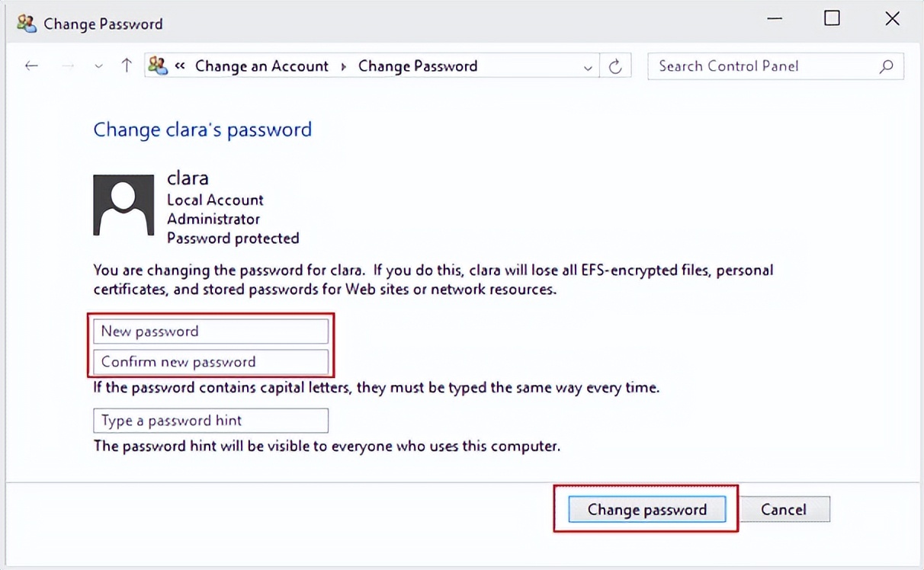
Task: Focus the Search Control Panel box
Action: coord(762,66)
